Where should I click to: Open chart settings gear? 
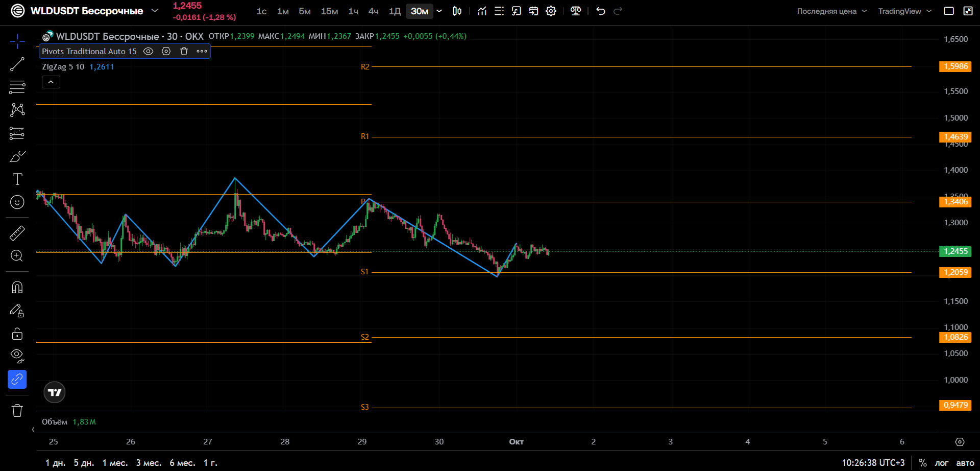pyautogui.click(x=551, y=11)
